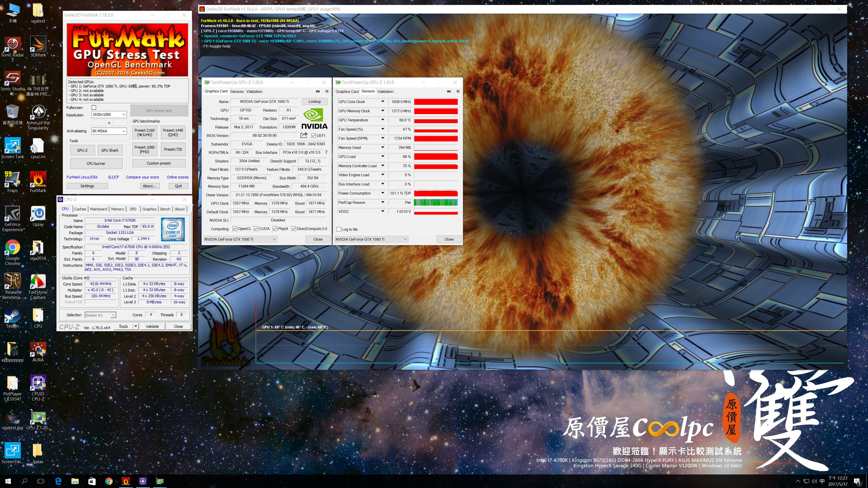Open Microsoft Edge from the taskbar
The height and width of the screenshot is (488, 868).
click(58, 481)
